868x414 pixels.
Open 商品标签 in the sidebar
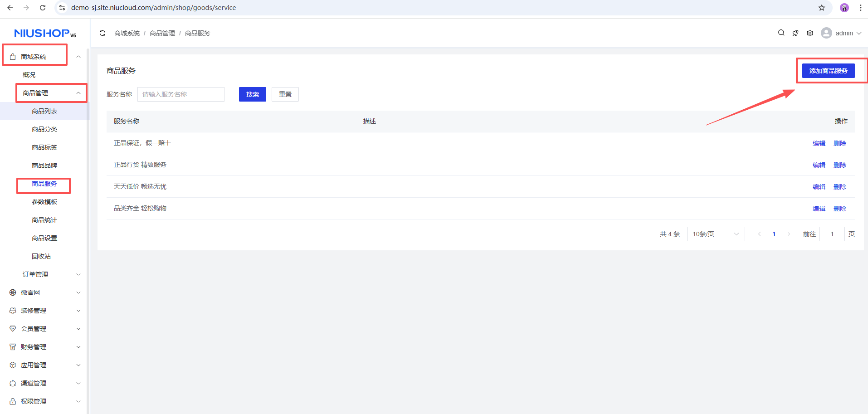44,147
